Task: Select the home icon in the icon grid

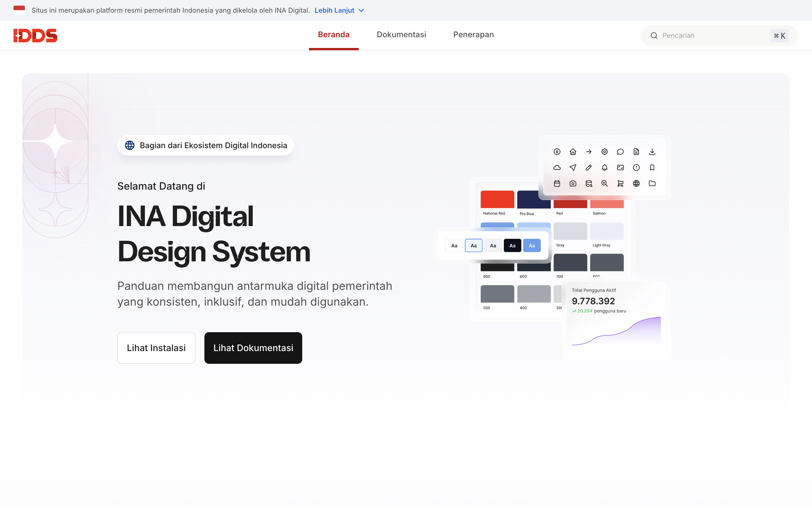Action: coord(573,152)
